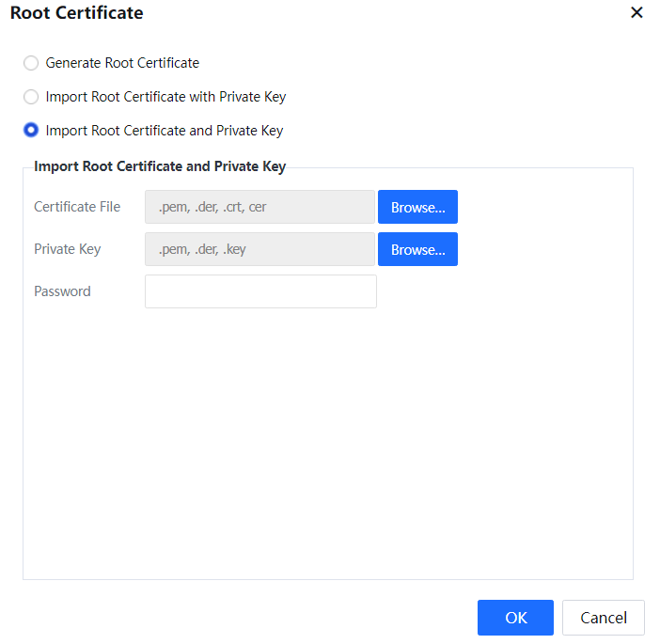Image resolution: width=660 pixels, height=644 pixels.
Task: Click the 'Private Key' field label beside its input
Action: (x=68, y=249)
